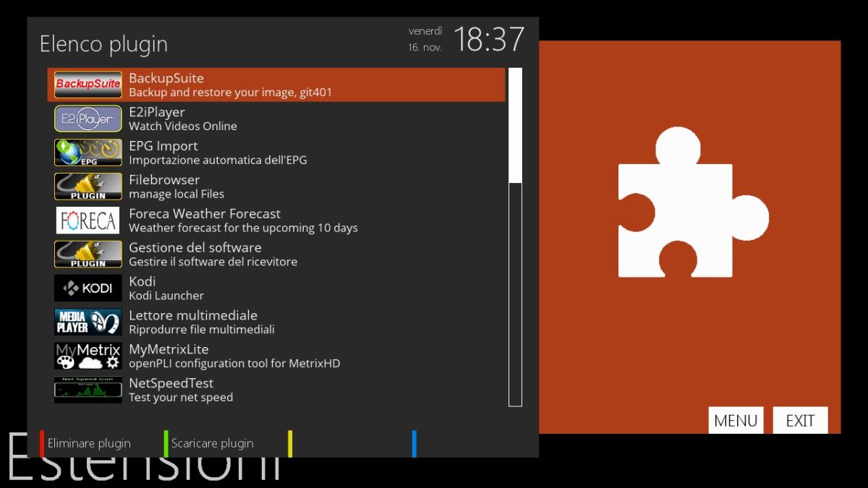Open the MENU button
This screenshot has width=868, height=488.
click(736, 420)
